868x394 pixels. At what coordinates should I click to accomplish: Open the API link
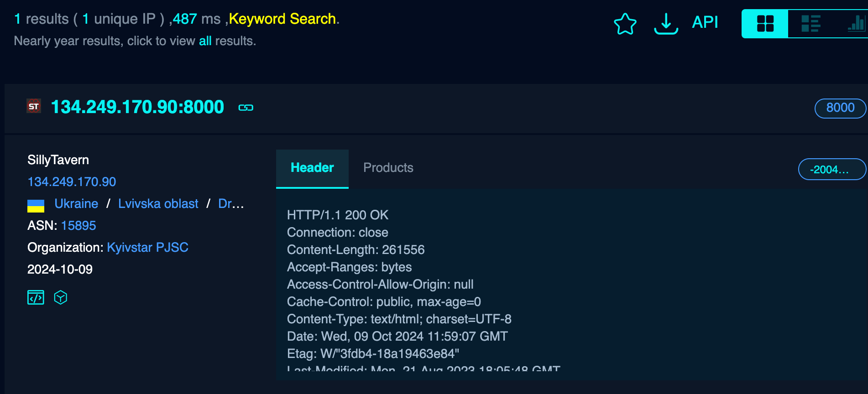click(705, 22)
